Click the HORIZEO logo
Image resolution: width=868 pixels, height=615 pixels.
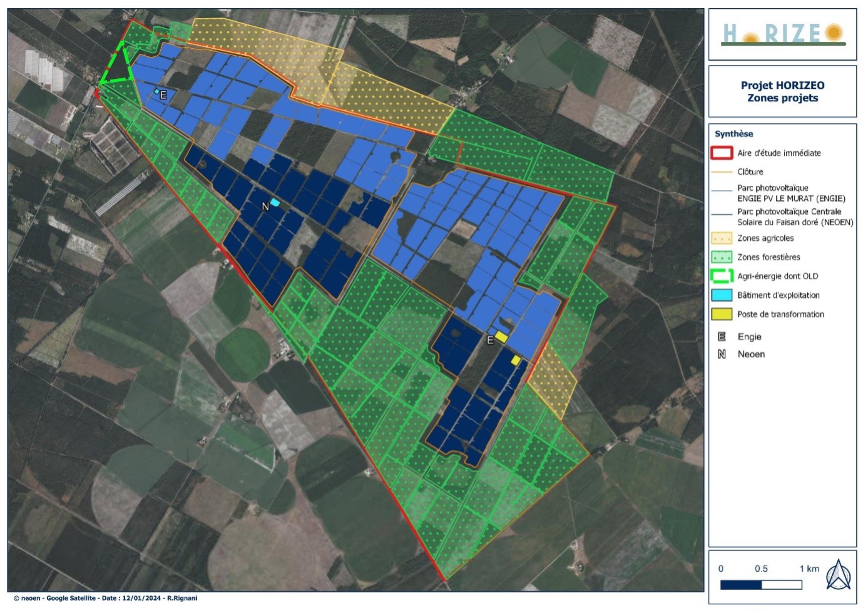[782, 34]
